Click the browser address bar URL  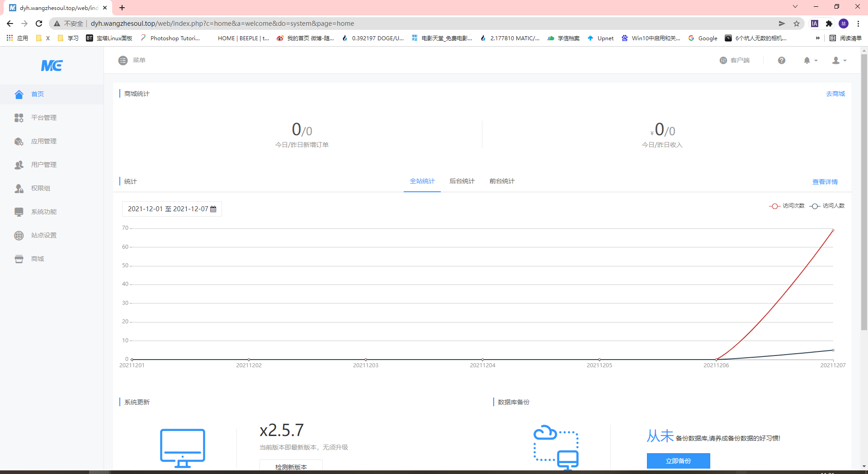[x=222, y=24]
